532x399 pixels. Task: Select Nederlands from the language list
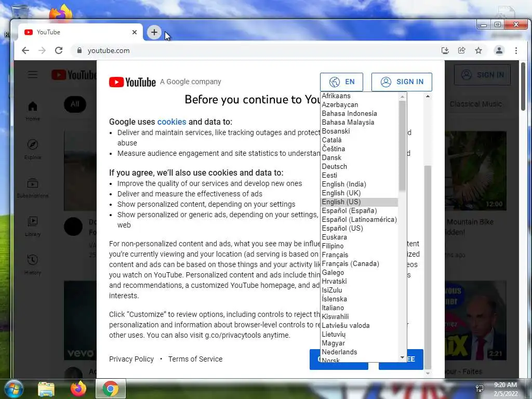(x=360, y=352)
